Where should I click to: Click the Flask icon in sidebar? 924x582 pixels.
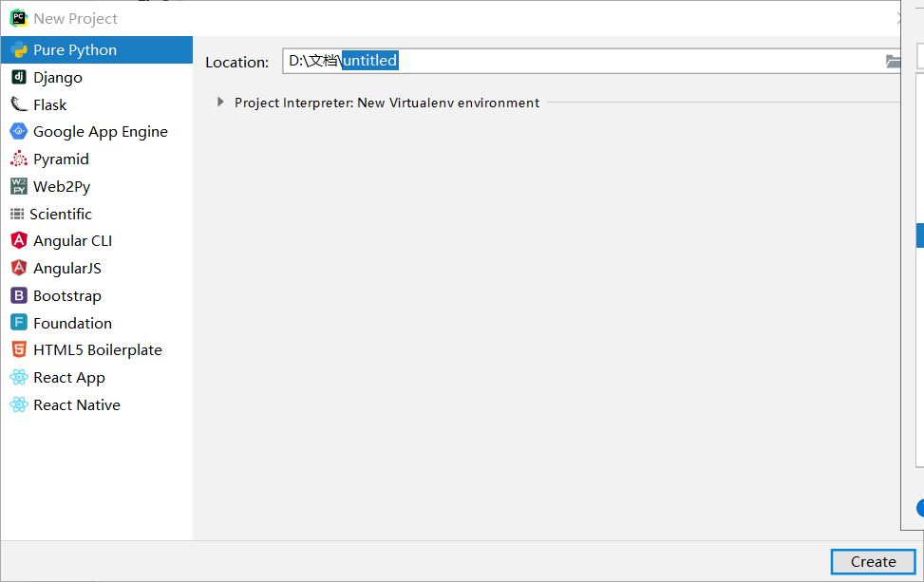pyautogui.click(x=19, y=104)
